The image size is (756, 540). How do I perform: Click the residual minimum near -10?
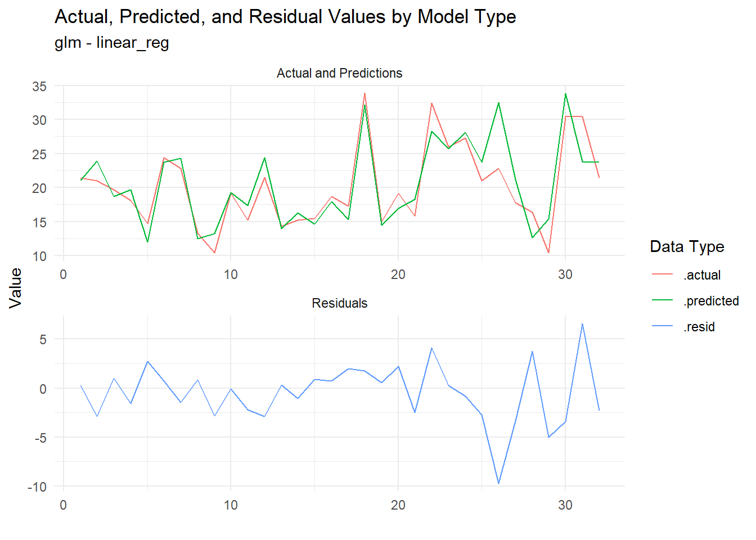tap(498, 483)
